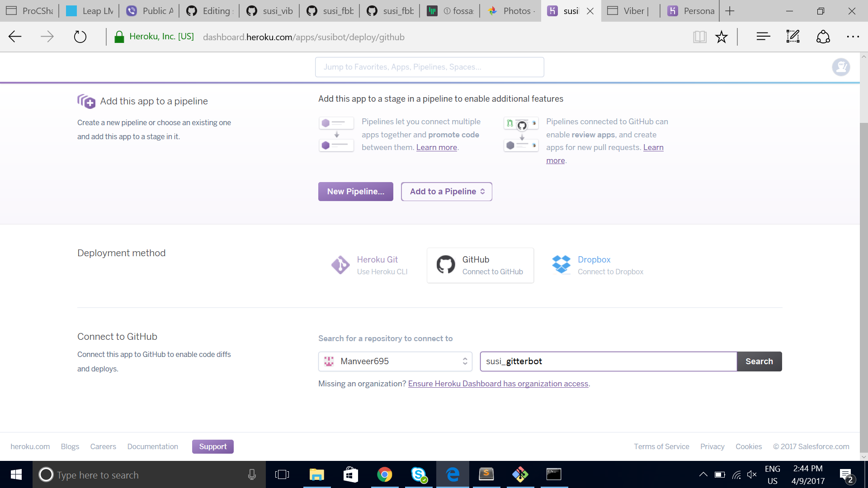Select the Heroku Git deployment icon
The height and width of the screenshot is (488, 868).
340,265
